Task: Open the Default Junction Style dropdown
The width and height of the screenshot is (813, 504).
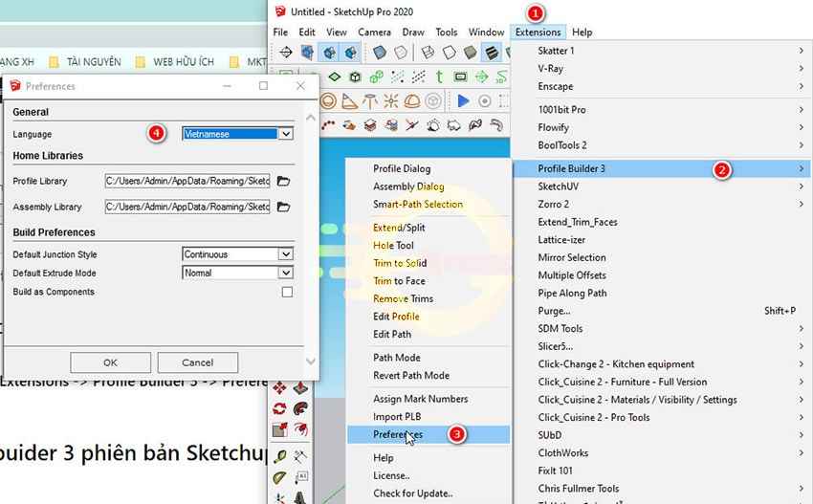Action: pos(237,254)
